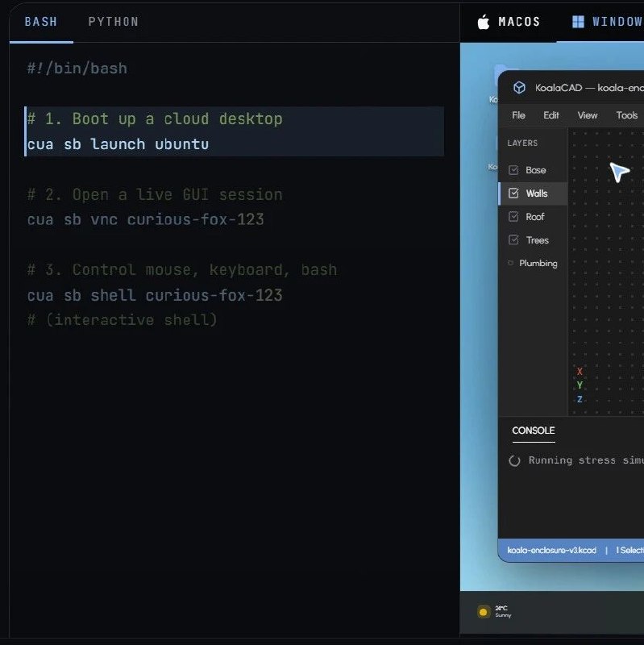
Task: Toggle the Roof layer checkbox
Action: coord(513,217)
